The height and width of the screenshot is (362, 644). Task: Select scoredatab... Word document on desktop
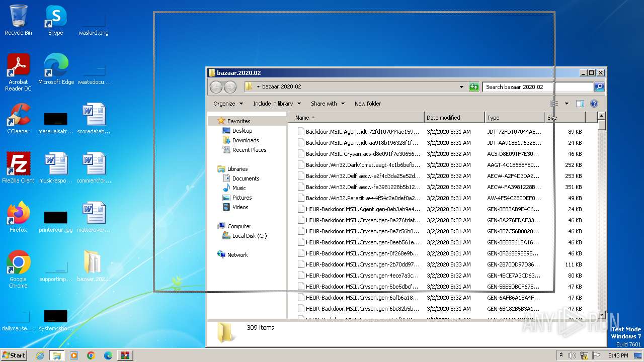tap(94, 119)
